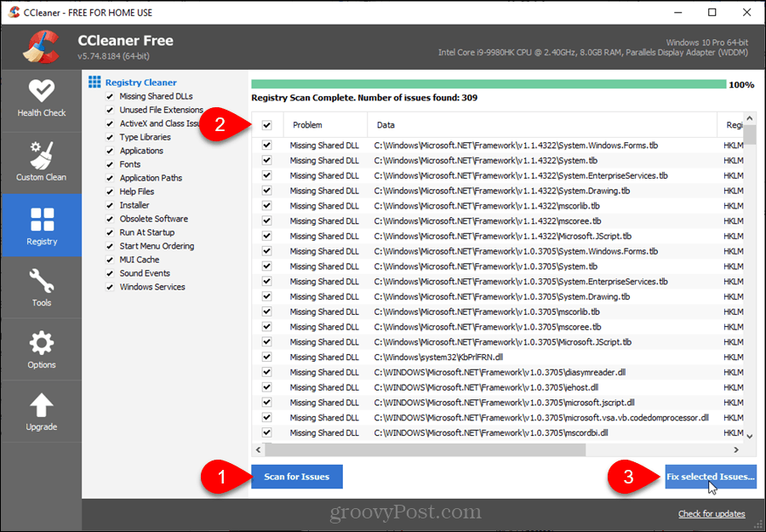766x532 pixels.
Task: Sort by the Problem column header
Action: [x=325, y=125]
